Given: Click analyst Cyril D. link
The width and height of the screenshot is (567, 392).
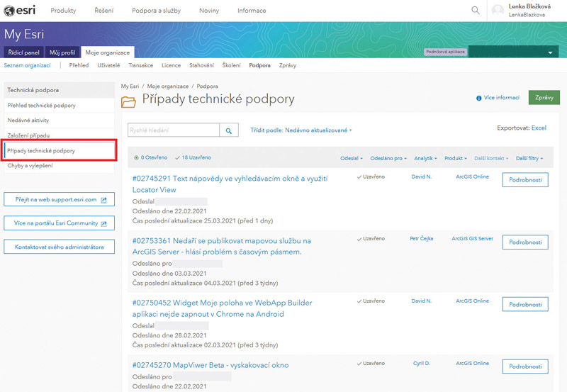Looking at the screenshot, I should click(421, 364).
